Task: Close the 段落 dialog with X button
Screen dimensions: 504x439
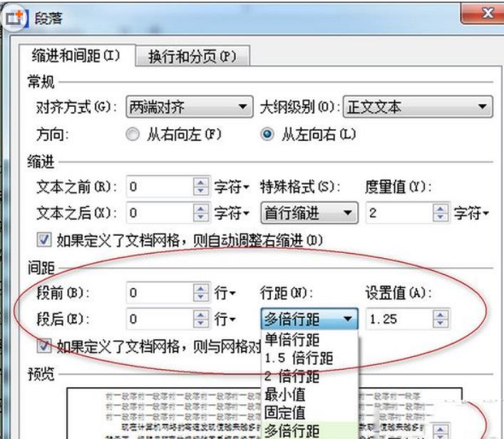Action: click(x=483, y=14)
